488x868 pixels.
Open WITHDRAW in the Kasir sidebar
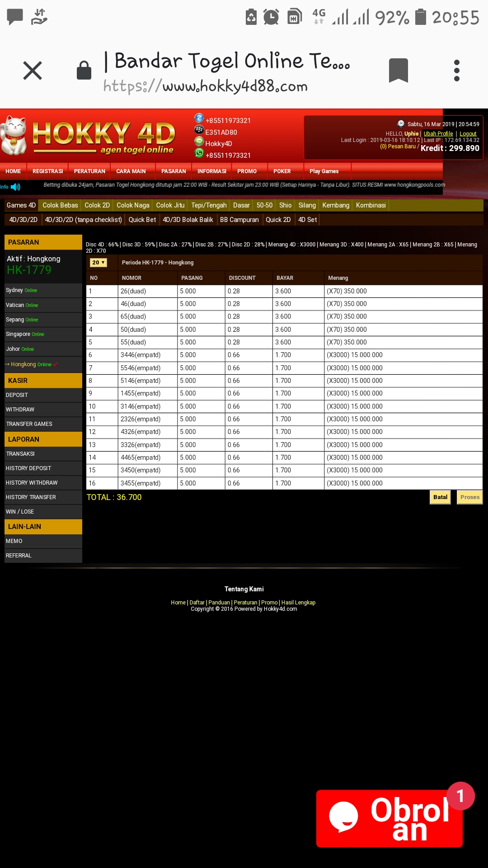click(x=43, y=410)
